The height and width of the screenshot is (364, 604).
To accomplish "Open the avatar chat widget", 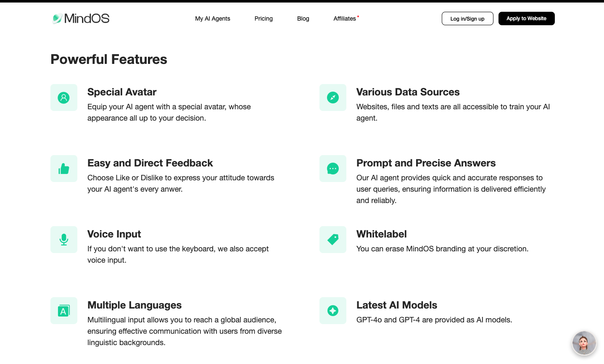I will coord(584,343).
